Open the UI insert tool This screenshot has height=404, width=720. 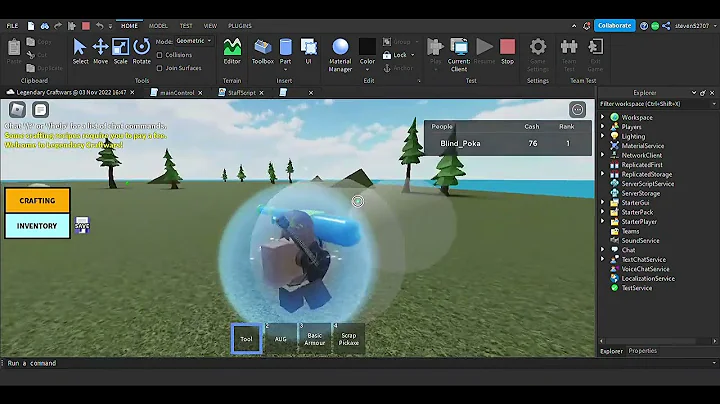(308, 51)
